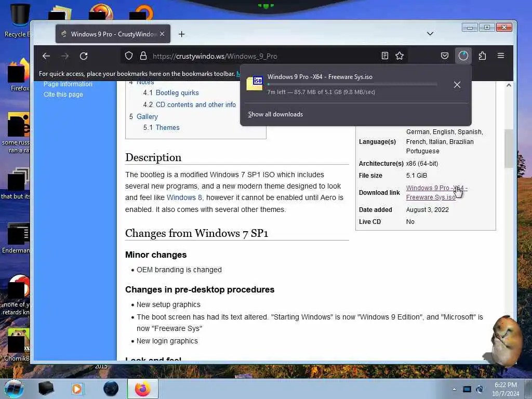
Task: Open Page information sidebar link
Action: click(x=68, y=84)
